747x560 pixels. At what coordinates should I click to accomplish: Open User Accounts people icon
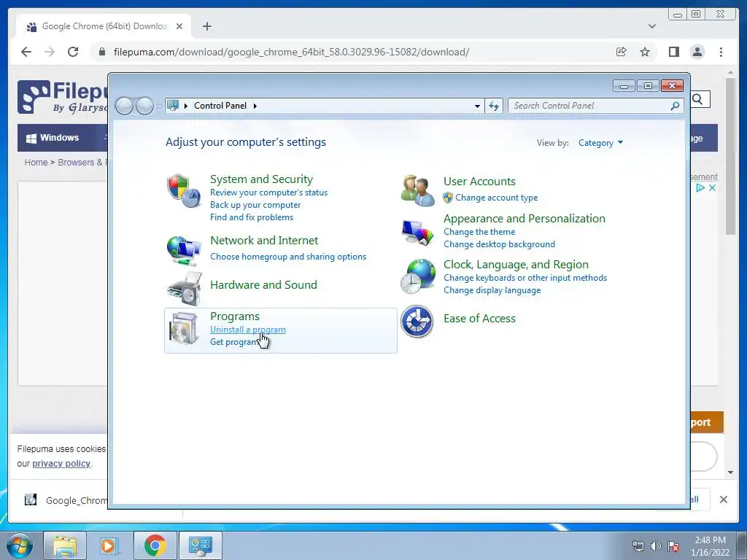[x=417, y=190]
